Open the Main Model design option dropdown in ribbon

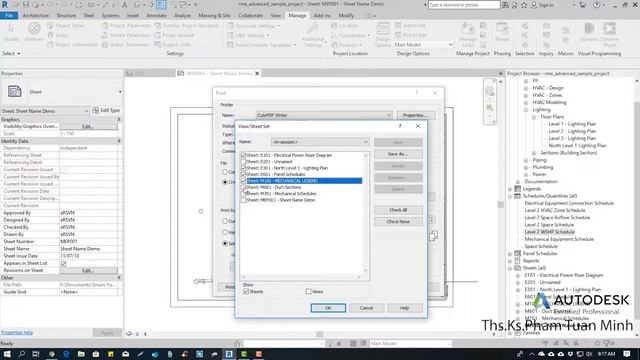[x=423, y=44]
